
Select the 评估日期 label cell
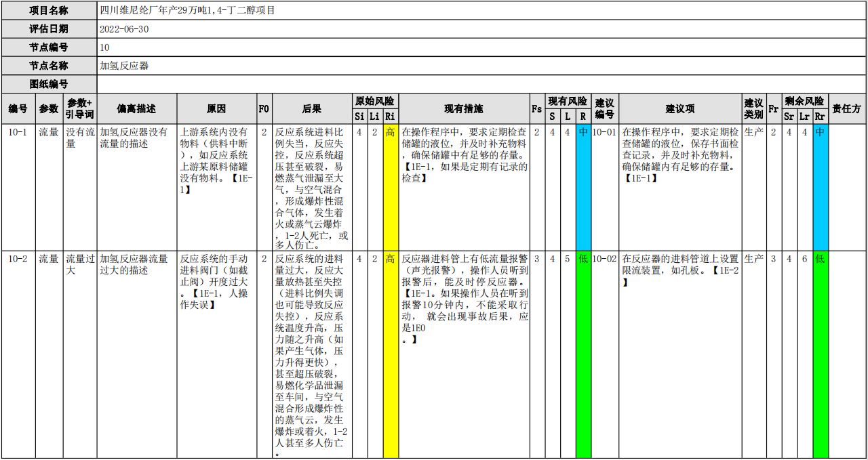click(x=49, y=29)
